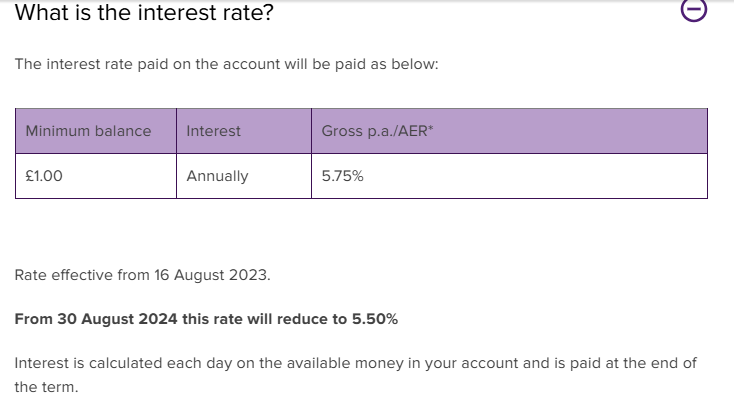Click '16 August 2023' date text
The image size is (734, 409).
pos(212,275)
